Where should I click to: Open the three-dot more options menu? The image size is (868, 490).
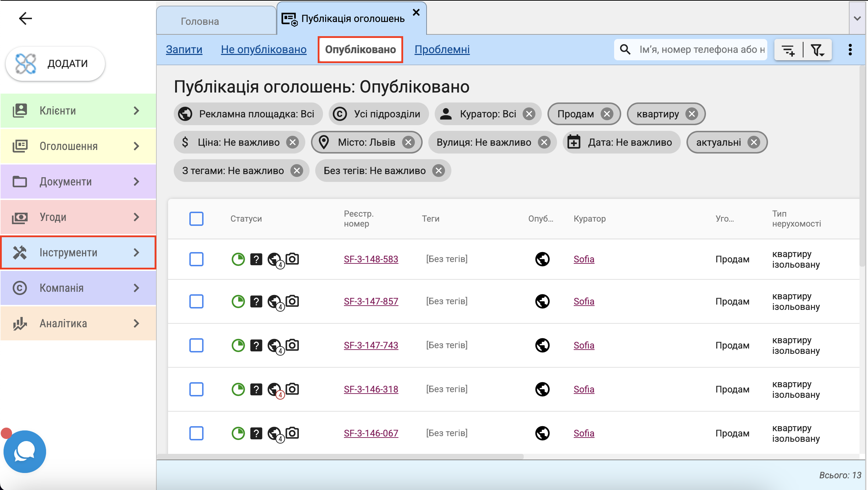(850, 50)
